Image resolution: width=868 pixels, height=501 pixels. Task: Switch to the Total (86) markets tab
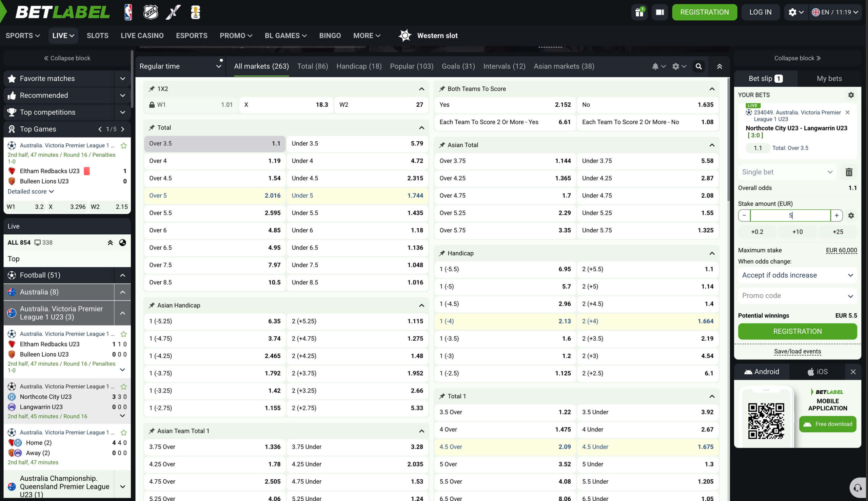312,66
